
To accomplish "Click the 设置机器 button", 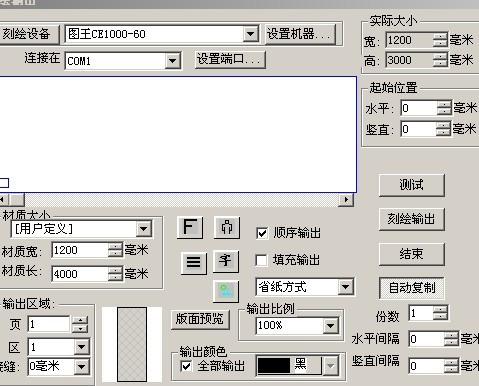I will pos(300,34).
